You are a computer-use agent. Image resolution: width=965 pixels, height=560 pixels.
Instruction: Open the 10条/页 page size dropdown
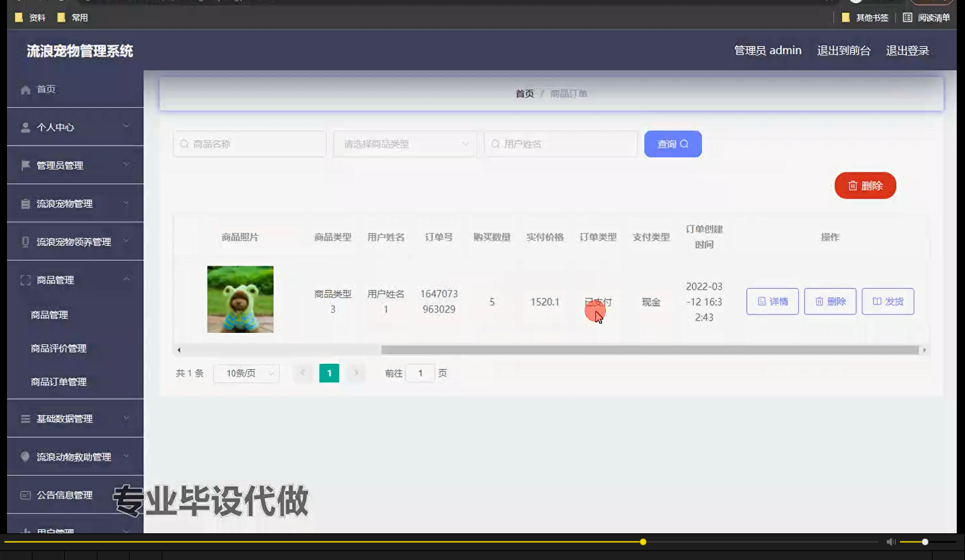pyautogui.click(x=246, y=373)
